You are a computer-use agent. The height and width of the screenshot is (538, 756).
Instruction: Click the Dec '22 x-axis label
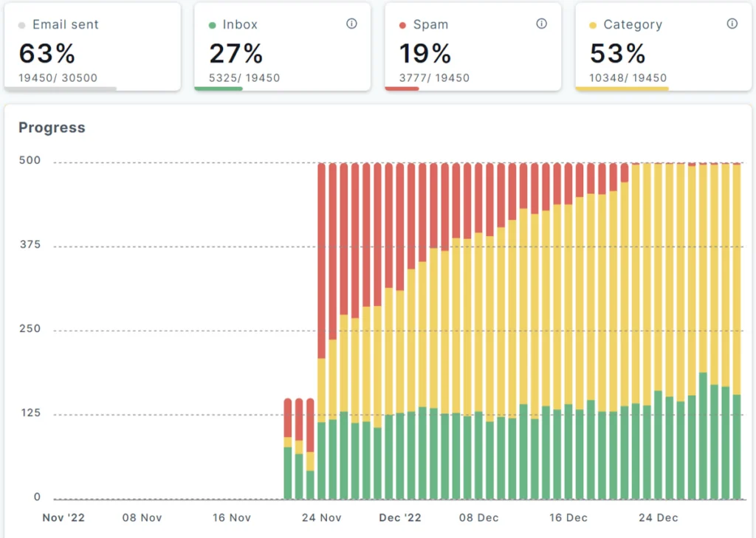coord(400,517)
